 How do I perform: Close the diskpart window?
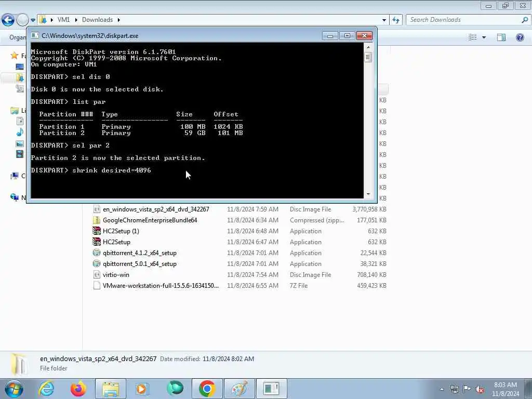364,36
